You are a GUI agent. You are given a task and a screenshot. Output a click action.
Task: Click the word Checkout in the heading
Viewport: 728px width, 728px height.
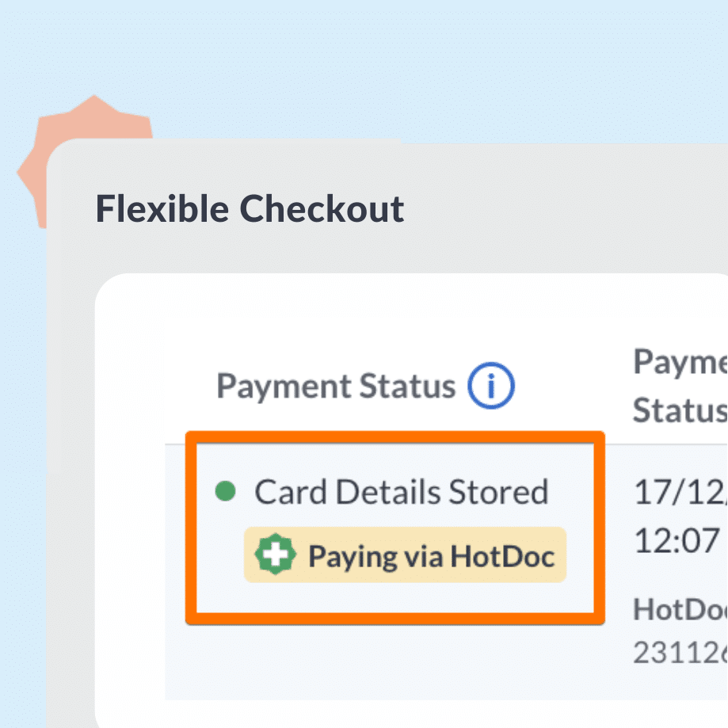pos(322,208)
